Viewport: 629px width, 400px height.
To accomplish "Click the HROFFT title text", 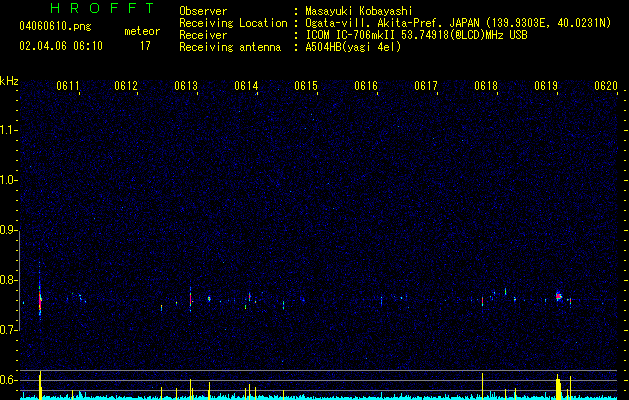I will coord(102,8).
